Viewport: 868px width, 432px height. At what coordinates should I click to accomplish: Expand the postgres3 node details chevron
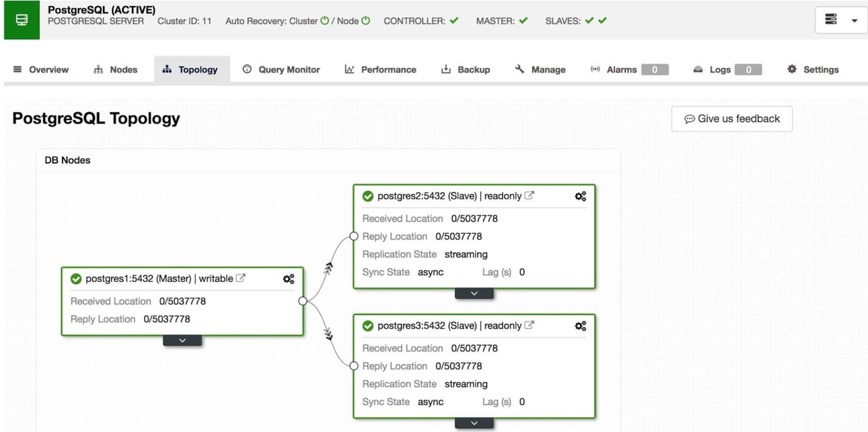pyautogui.click(x=474, y=423)
